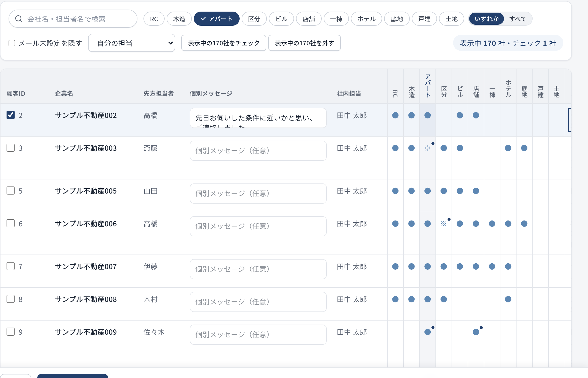Select the いずれか match mode
Viewport: 588px width, 378px height.
487,19
